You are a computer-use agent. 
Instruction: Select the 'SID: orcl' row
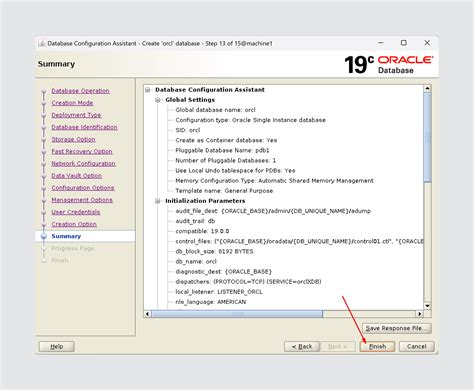pyautogui.click(x=188, y=130)
